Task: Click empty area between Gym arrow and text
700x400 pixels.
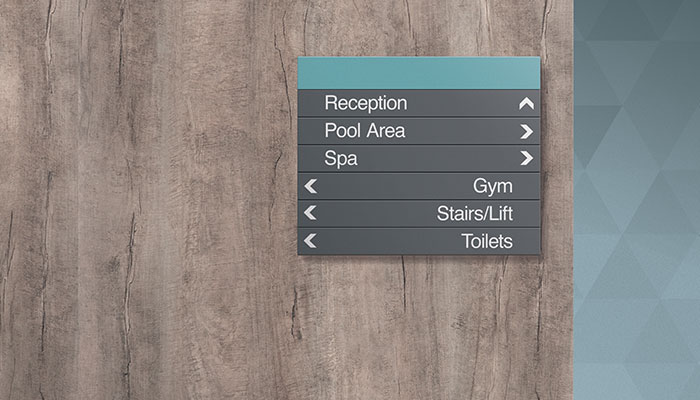Action: pos(395,186)
